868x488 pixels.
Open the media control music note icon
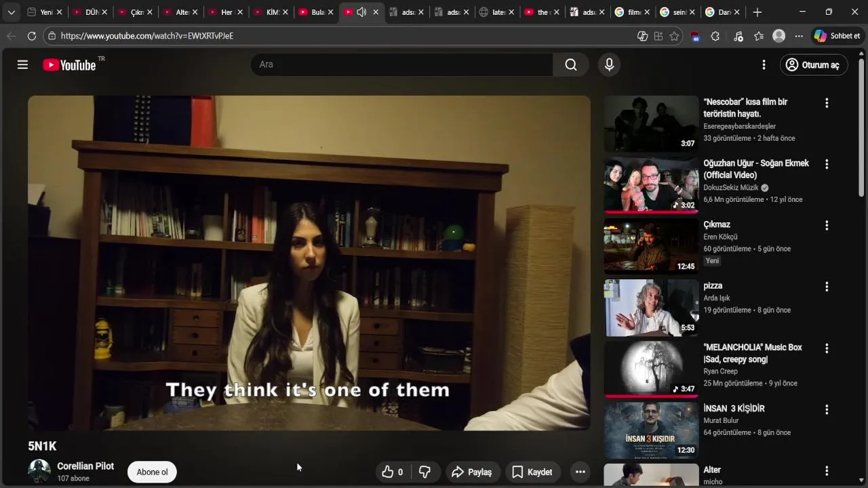(x=738, y=36)
